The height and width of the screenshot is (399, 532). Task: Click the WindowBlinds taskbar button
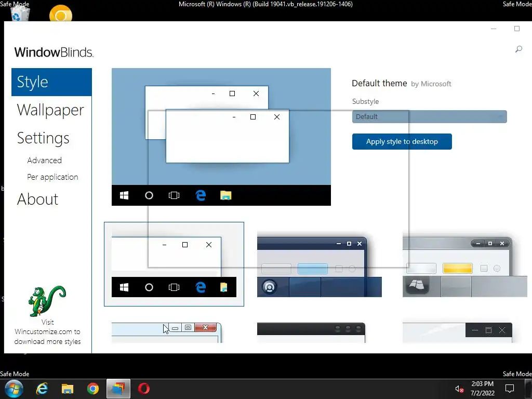pos(118,389)
